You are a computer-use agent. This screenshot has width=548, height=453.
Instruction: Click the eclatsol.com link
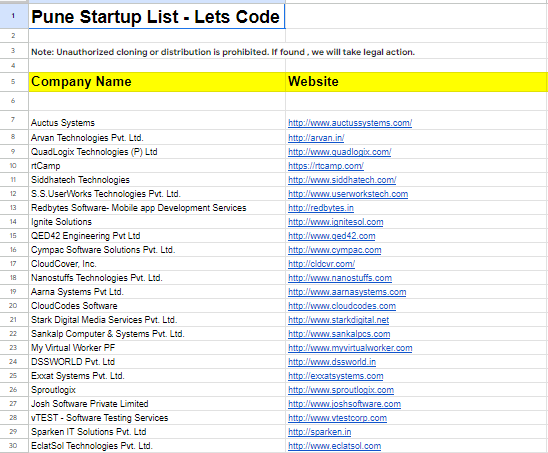(x=334, y=446)
